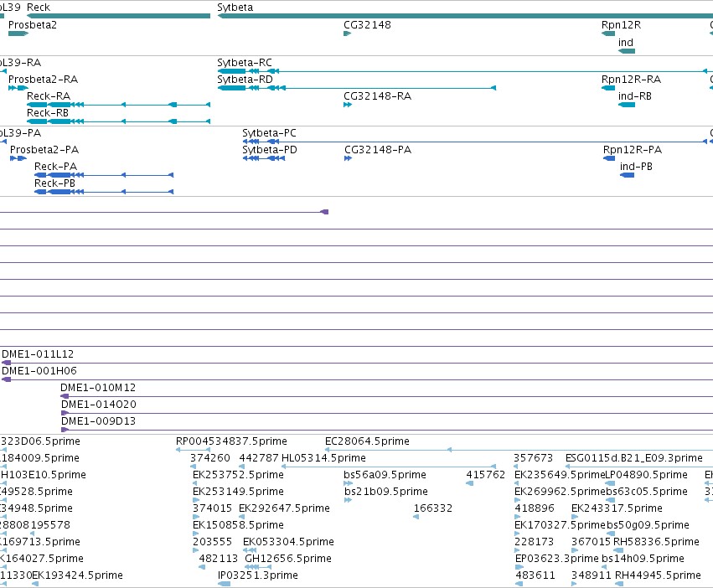Select the Reck-PB CDS feature
This screenshot has height=588, width=713.
104,192
